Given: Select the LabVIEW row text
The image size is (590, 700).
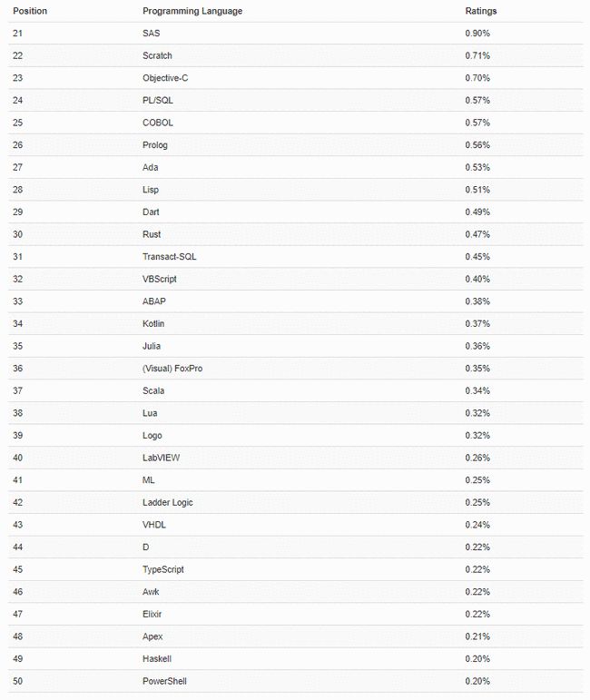Looking at the screenshot, I should click(x=161, y=458).
